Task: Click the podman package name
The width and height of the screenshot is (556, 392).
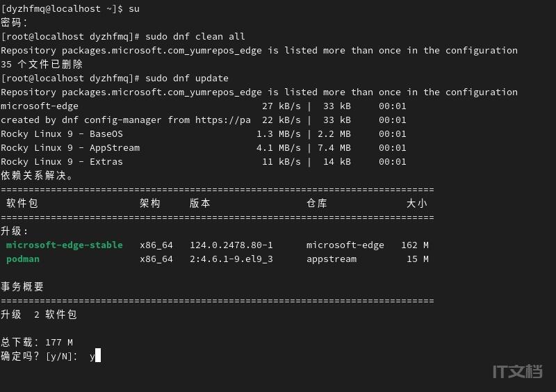Action: [23, 259]
